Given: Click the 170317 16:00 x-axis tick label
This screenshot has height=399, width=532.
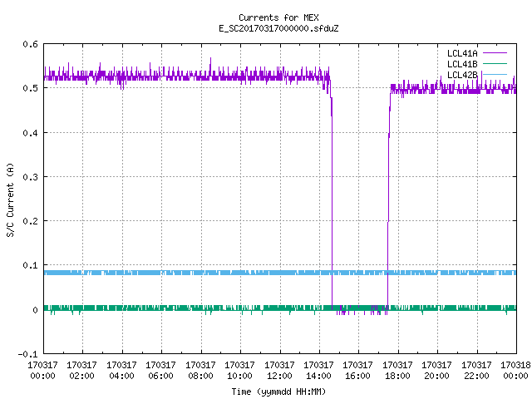Looking at the screenshot, I should [x=358, y=370].
